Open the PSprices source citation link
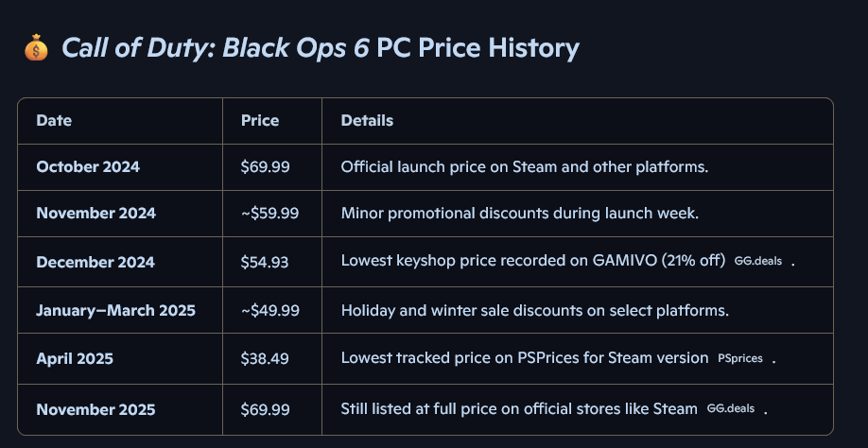This screenshot has height=448, width=868. pos(740,358)
